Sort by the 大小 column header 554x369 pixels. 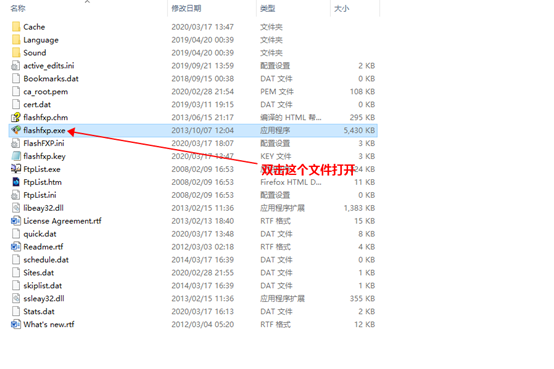click(342, 8)
